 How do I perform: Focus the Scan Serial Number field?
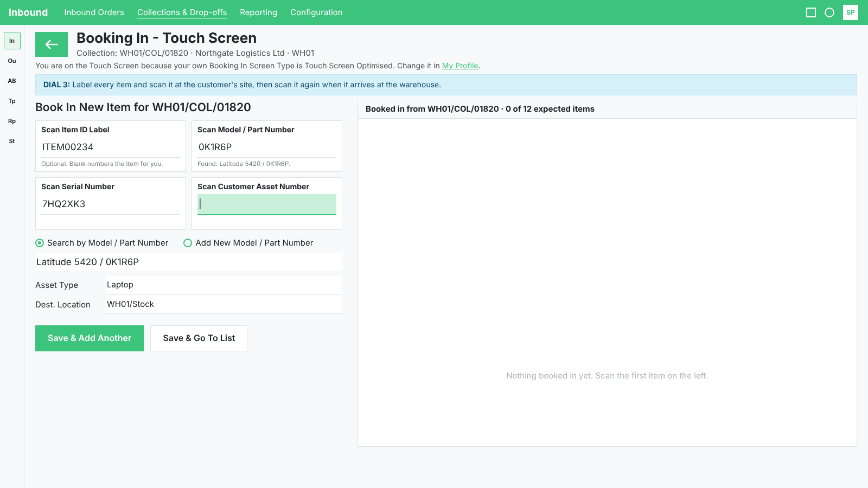[x=111, y=204]
